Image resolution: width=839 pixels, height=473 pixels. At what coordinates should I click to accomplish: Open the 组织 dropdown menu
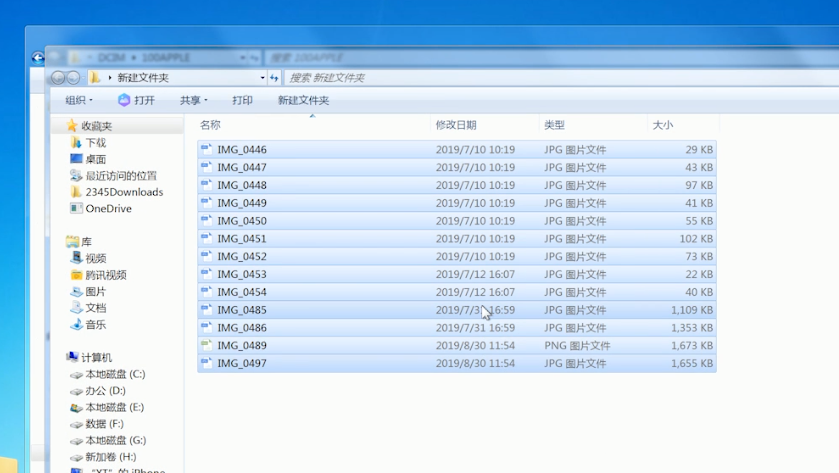[79, 100]
